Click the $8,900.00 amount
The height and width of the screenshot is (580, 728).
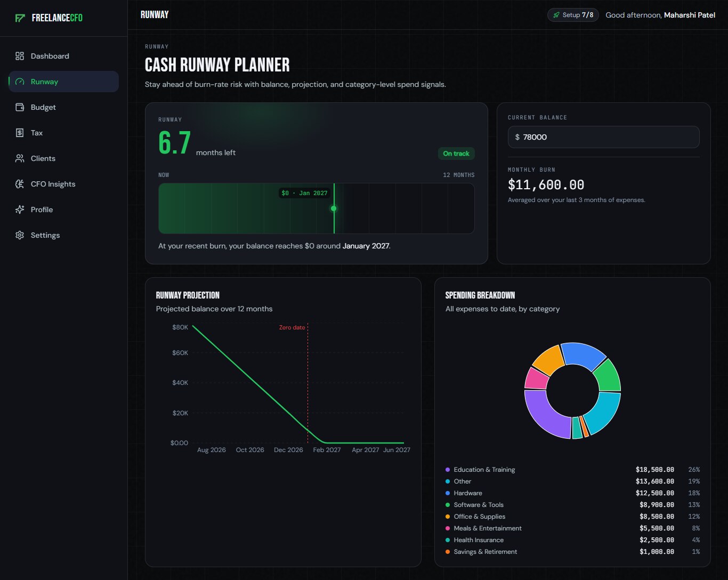point(657,505)
